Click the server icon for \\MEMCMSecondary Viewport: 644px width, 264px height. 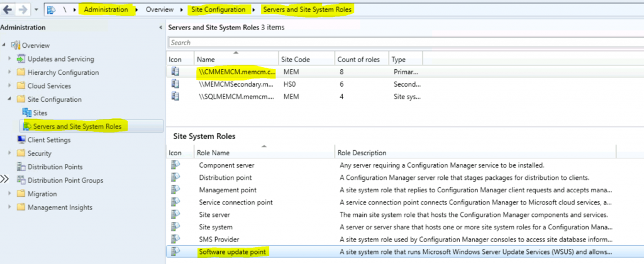pyautogui.click(x=175, y=84)
